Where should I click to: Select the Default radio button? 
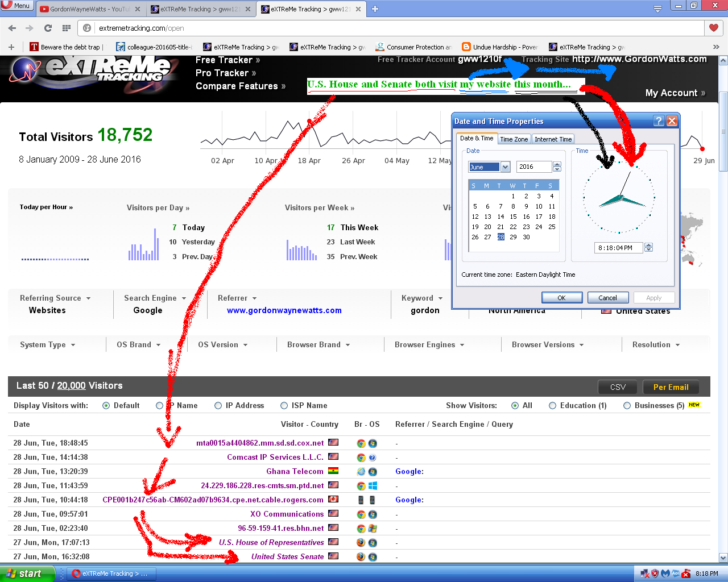pyautogui.click(x=106, y=406)
